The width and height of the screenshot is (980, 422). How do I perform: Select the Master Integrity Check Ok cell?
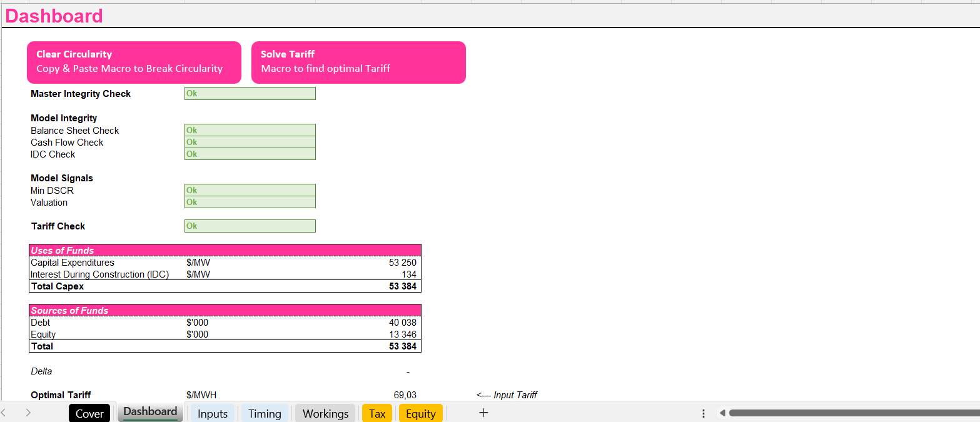tap(250, 93)
